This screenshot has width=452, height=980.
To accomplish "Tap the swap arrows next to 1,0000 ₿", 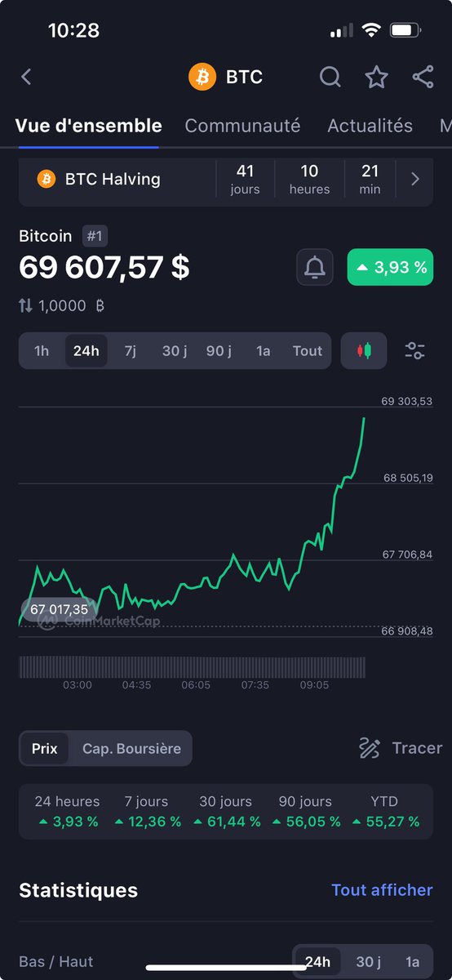I will [26, 305].
